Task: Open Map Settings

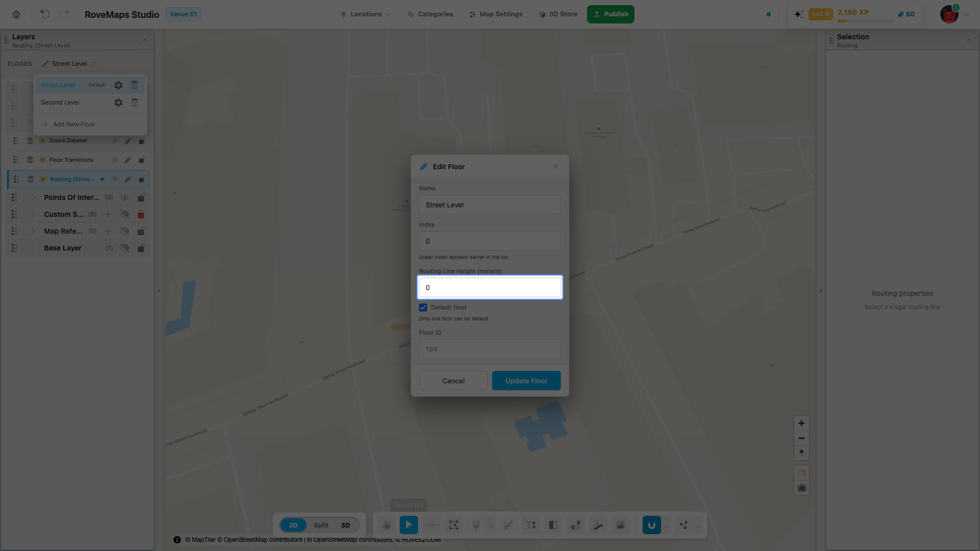Action: click(x=496, y=14)
